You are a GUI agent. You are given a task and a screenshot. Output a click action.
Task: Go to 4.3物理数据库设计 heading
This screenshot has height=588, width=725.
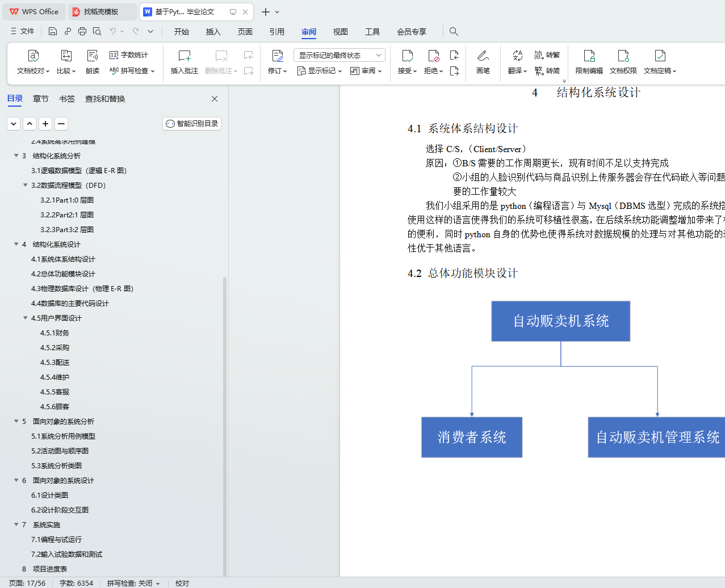tap(82, 288)
